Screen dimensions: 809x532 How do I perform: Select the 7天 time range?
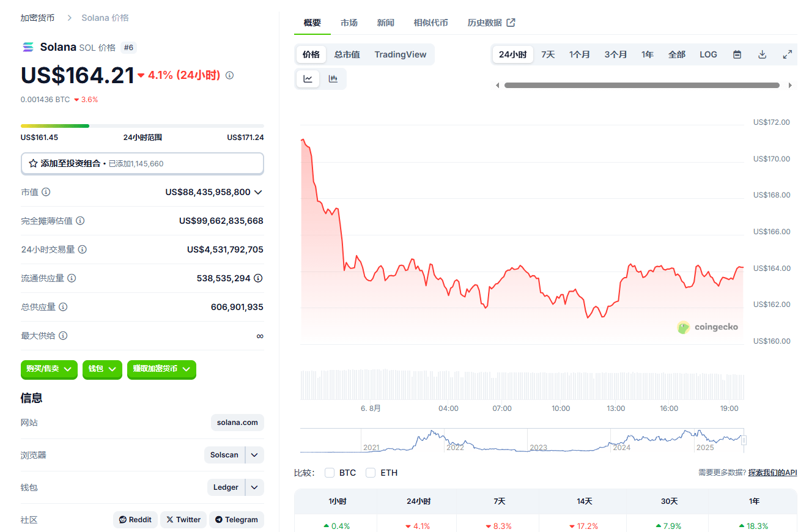[x=548, y=54]
